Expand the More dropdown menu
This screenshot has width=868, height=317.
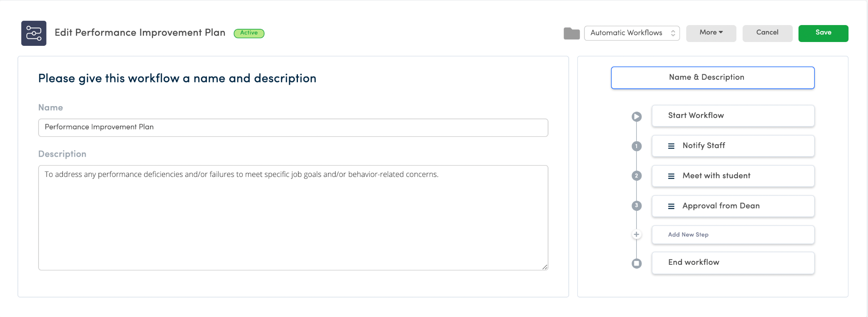click(x=711, y=33)
